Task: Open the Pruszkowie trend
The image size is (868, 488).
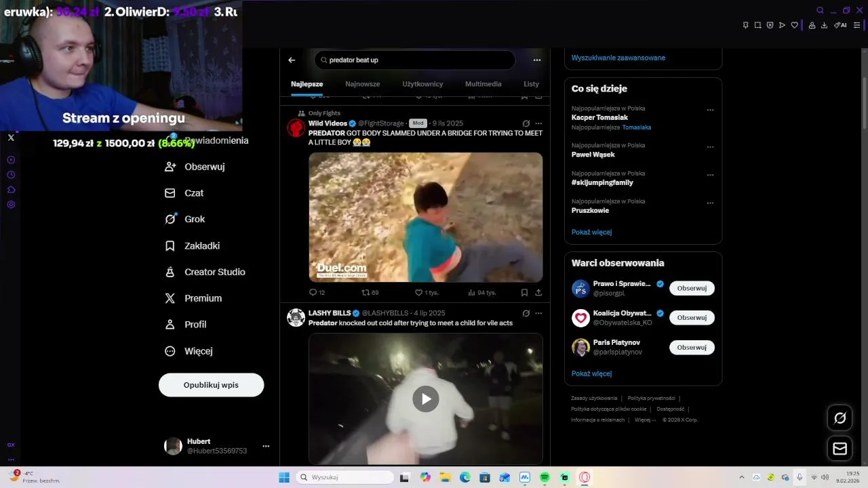Action: [x=590, y=210]
